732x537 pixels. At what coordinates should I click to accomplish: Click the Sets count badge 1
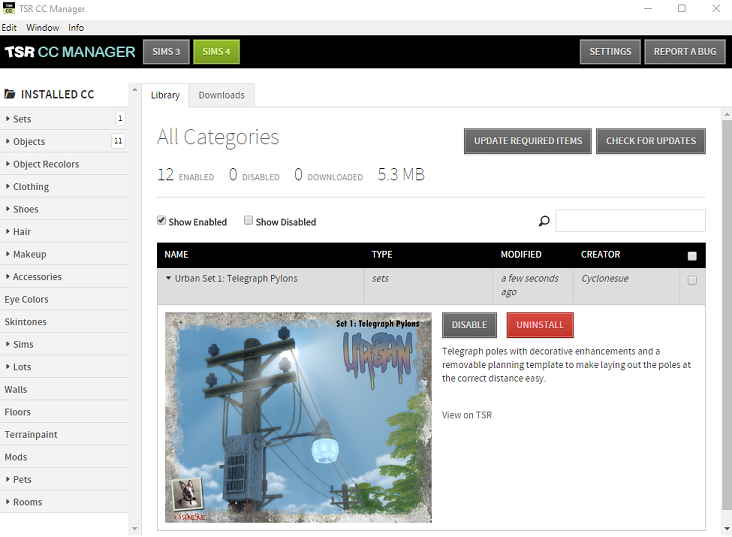coord(120,118)
